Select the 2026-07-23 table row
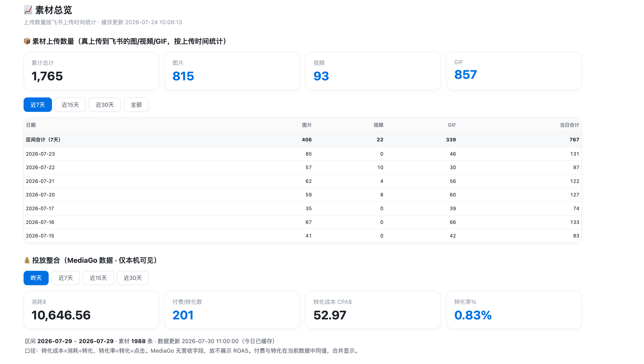Viewport: 644px width, 364px height. coord(303,154)
